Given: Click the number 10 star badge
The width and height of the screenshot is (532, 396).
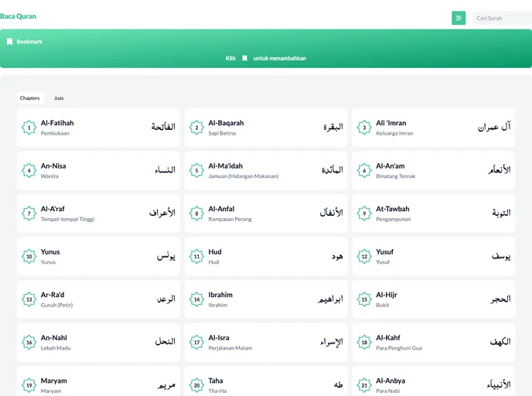Looking at the screenshot, I should pos(29,257).
